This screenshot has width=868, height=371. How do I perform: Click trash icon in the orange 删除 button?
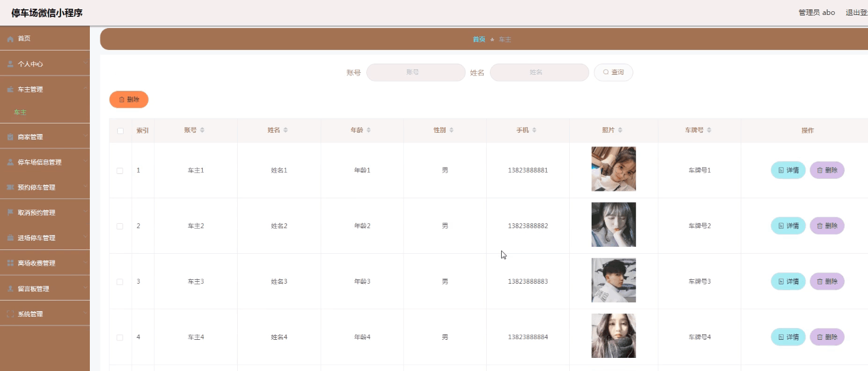(122, 100)
